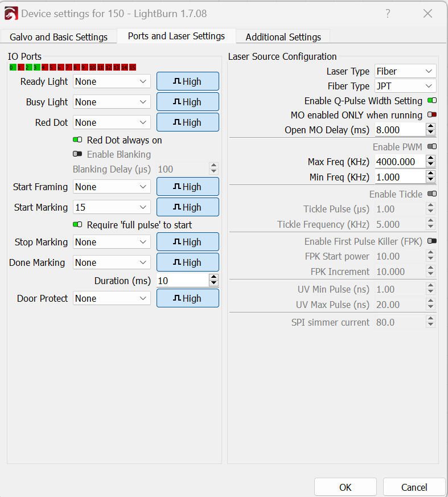Click IO port indicator 15
Screen dimensions: 448x497
coord(133,67)
